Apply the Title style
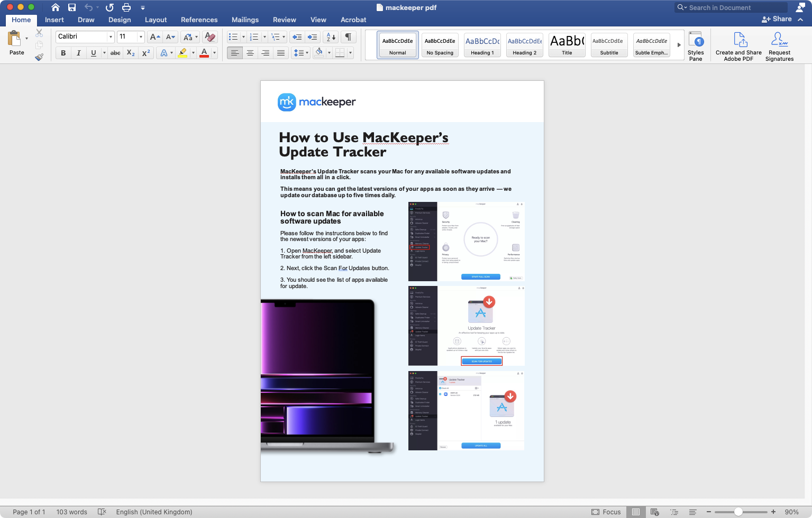The width and height of the screenshot is (812, 518). (x=567, y=44)
